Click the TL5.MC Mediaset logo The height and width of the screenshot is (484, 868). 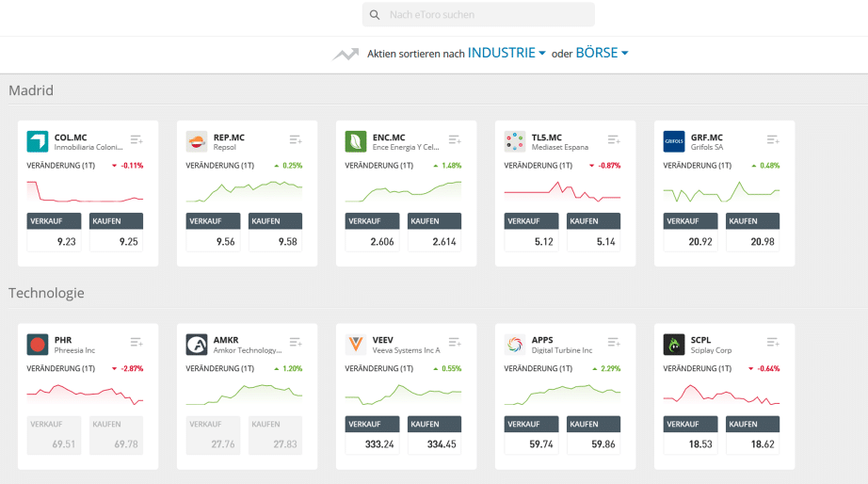pyautogui.click(x=515, y=141)
